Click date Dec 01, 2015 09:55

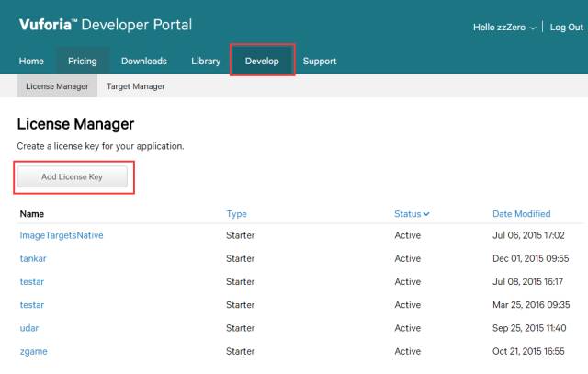pos(531,258)
